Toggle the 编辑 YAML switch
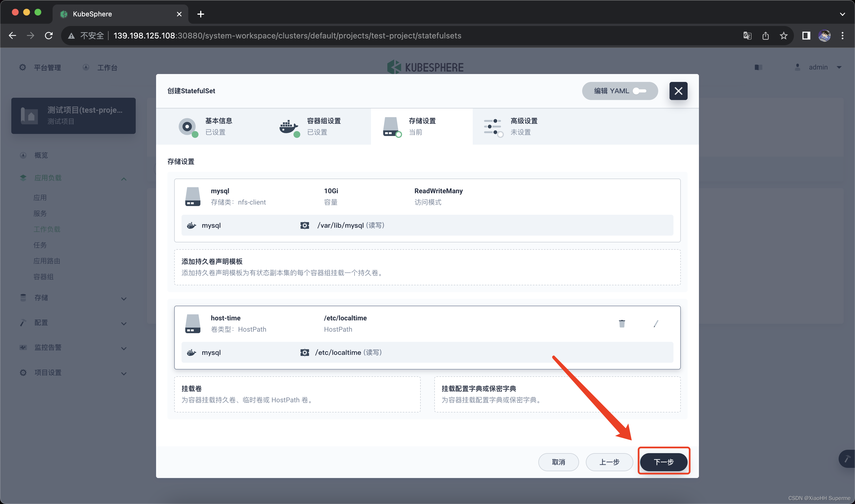The width and height of the screenshot is (855, 504). (639, 91)
